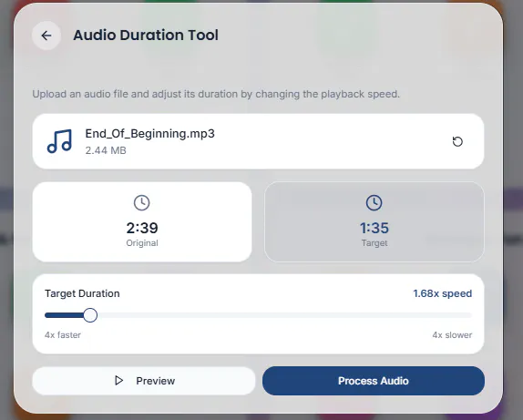Click the Target Duration label
523x420 pixels.
82,293
